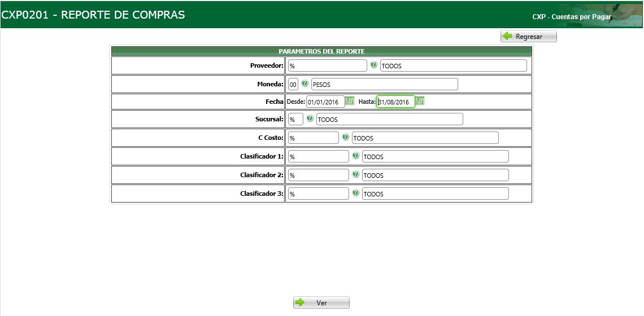The image size is (644, 316).
Task: Focus the Clasificador 2 description field
Action: pyautogui.click(x=436, y=175)
